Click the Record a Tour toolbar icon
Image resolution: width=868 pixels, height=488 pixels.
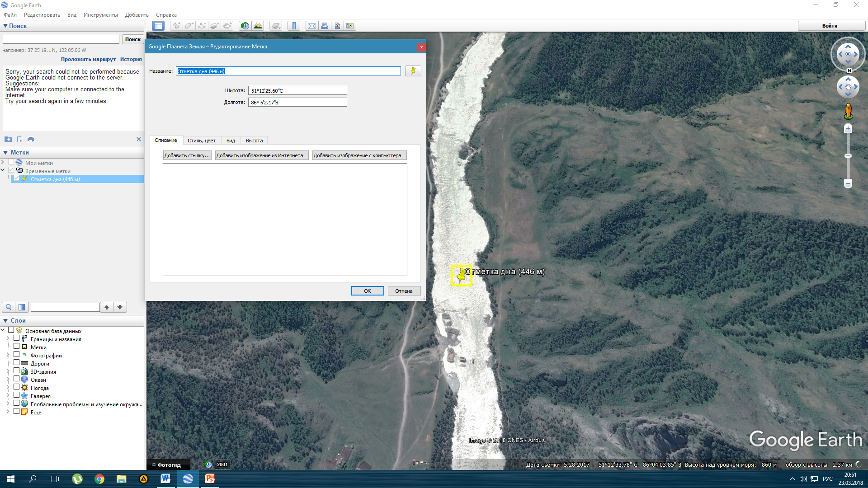coord(227,26)
